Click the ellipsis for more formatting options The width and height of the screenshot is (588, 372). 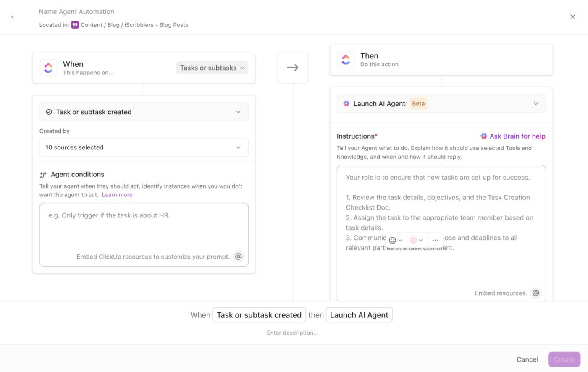coord(435,240)
